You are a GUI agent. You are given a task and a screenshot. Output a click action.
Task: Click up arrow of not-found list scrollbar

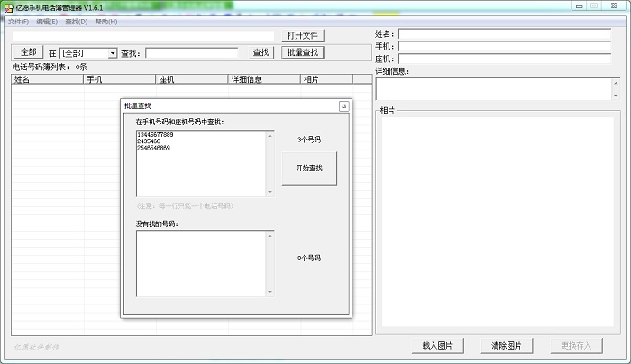point(270,236)
